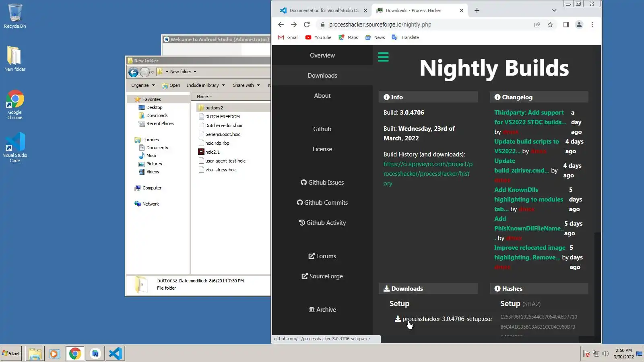Toggle Chrome side panel icon

[566, 25]
